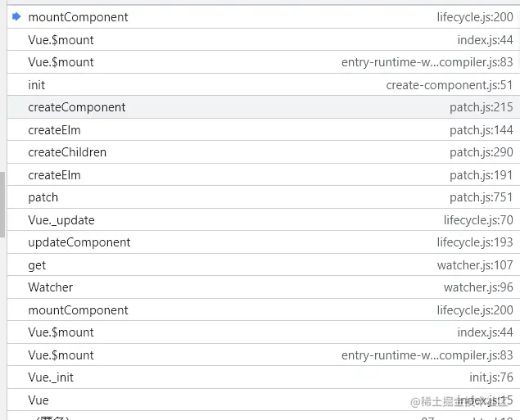This screenshot has width=520, height=420.
Task: Select the Watcher stack frame
Action: (51, 287)
